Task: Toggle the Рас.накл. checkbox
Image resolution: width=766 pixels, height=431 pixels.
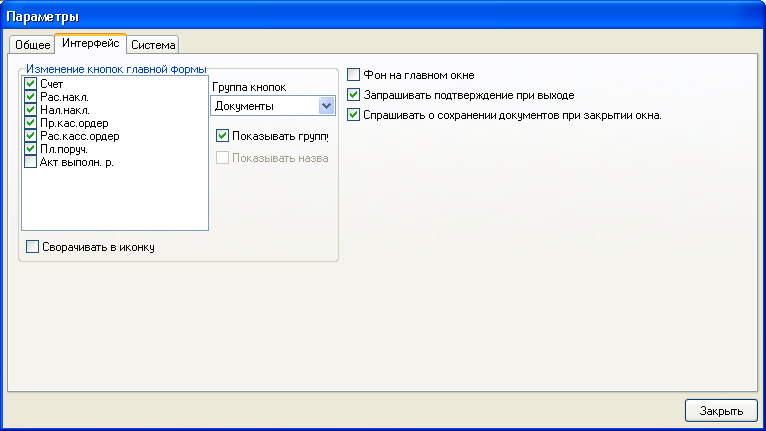Action: click(30, 97)
